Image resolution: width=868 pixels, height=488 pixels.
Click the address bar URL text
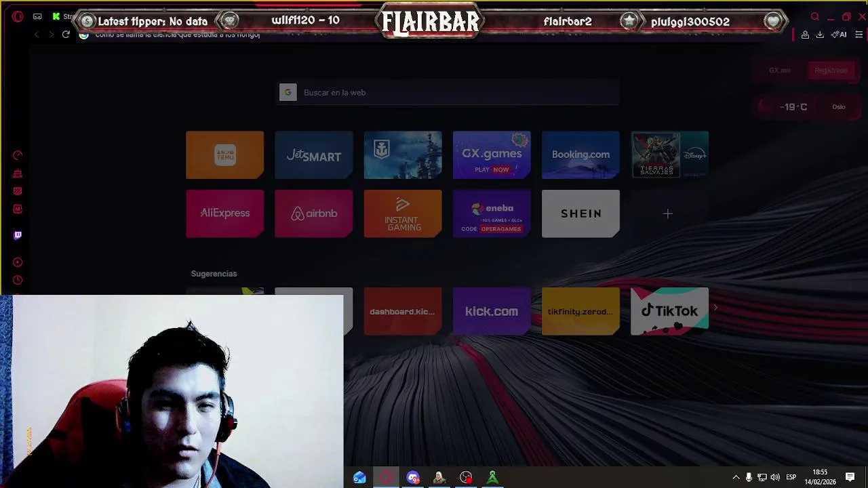coord(178,35)
